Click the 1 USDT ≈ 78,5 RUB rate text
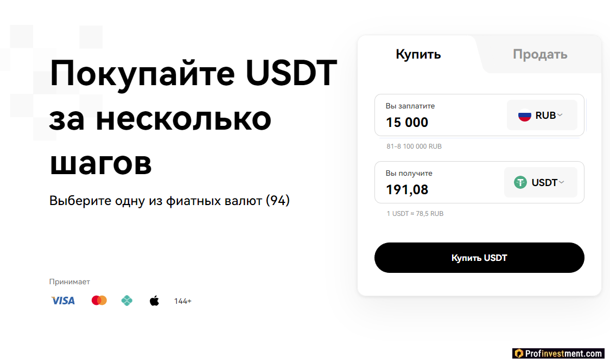This screenshot has width=610, height=364. [415, 213]
